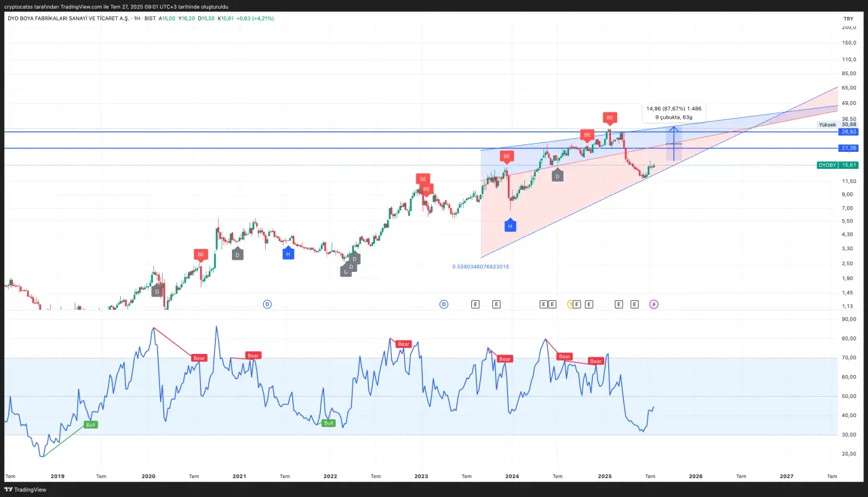Click the highest red BE marker near 2025
The height and width of the screenshot is (497, 868).
pyautogui.click(x=610, y=118)
